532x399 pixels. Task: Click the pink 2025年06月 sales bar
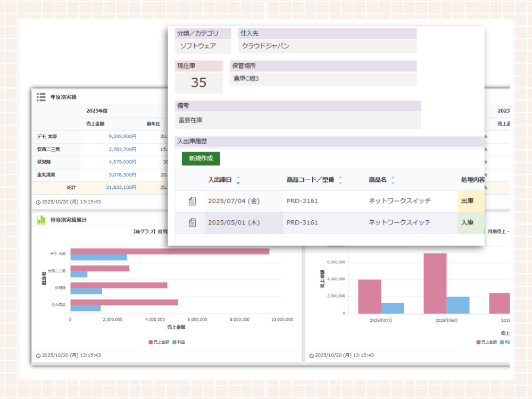click(435, 283)
